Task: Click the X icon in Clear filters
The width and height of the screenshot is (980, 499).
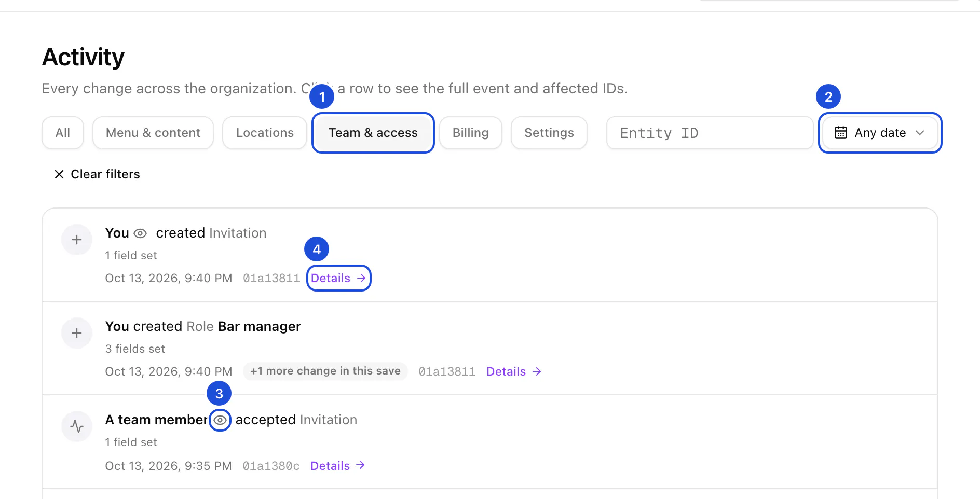Action: tap(59, 174)
